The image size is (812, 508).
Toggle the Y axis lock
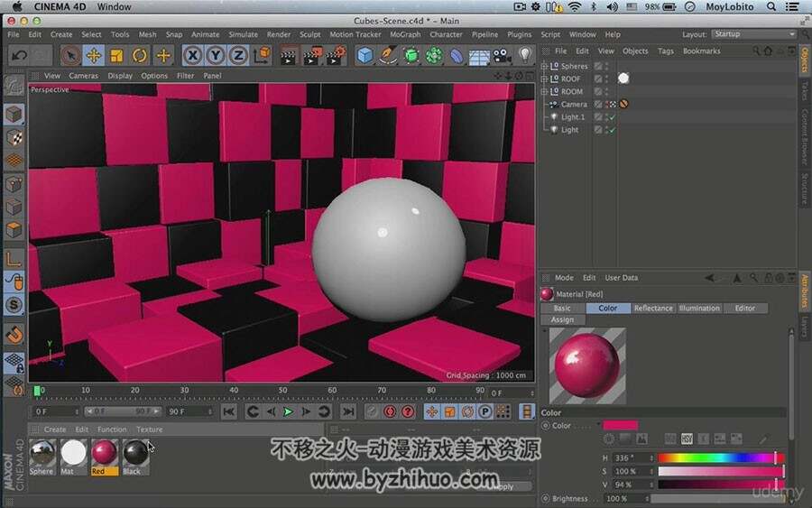(216, 55)
